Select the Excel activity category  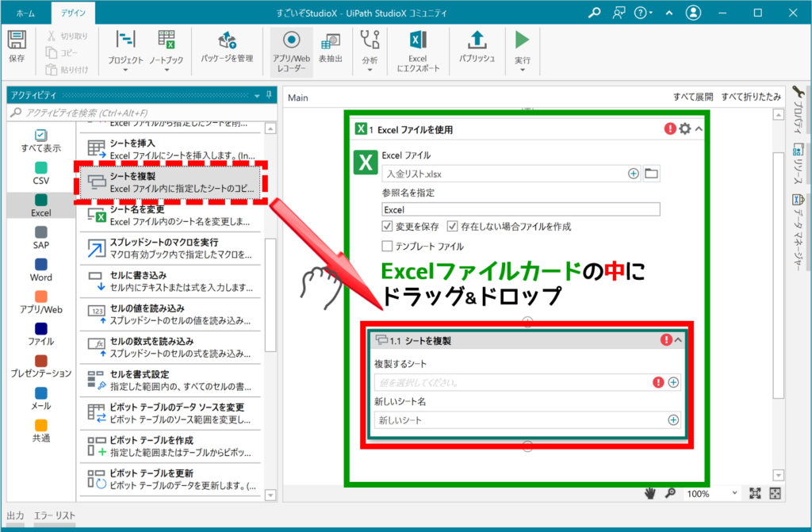[x=41, y=205]
